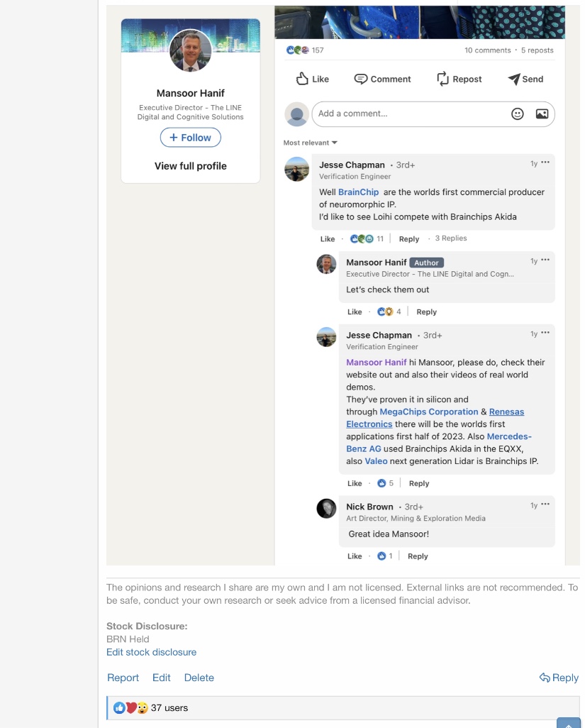Open the emoji picker in comment box
The height and width of the screenshot is (728, 585).
518,114
